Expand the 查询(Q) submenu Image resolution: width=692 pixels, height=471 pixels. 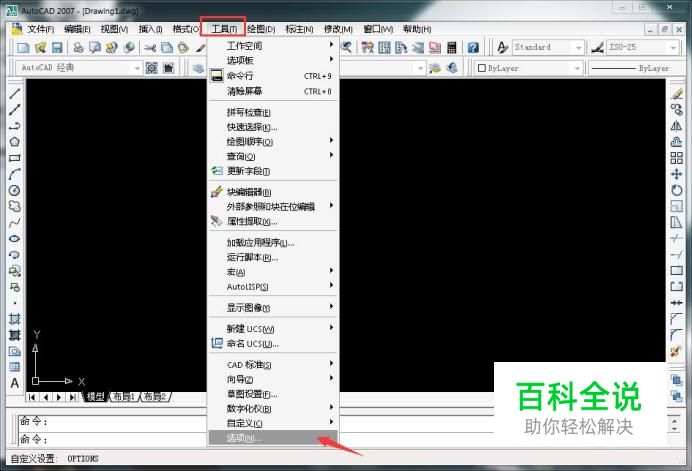click(x=272, y=156)
